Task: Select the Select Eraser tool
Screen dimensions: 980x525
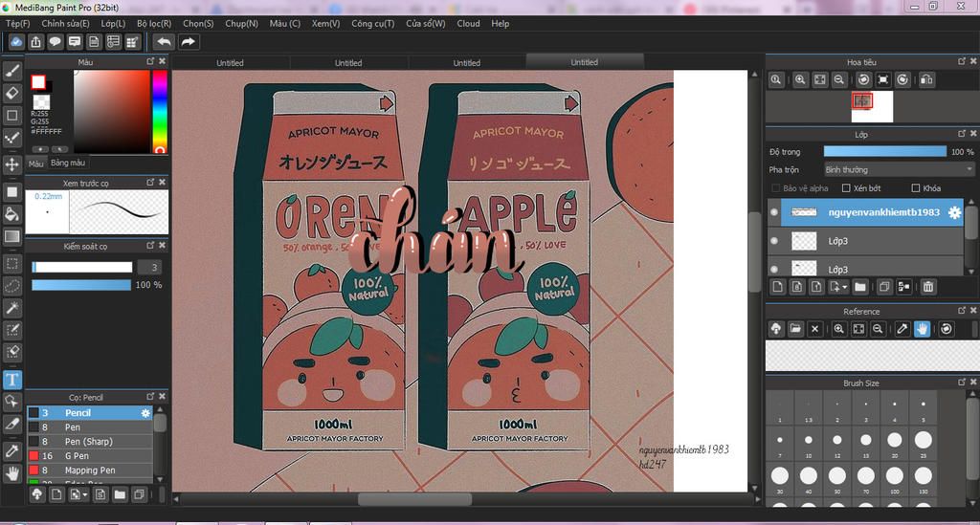Action: pyautogui.click(x=11, y=352)
